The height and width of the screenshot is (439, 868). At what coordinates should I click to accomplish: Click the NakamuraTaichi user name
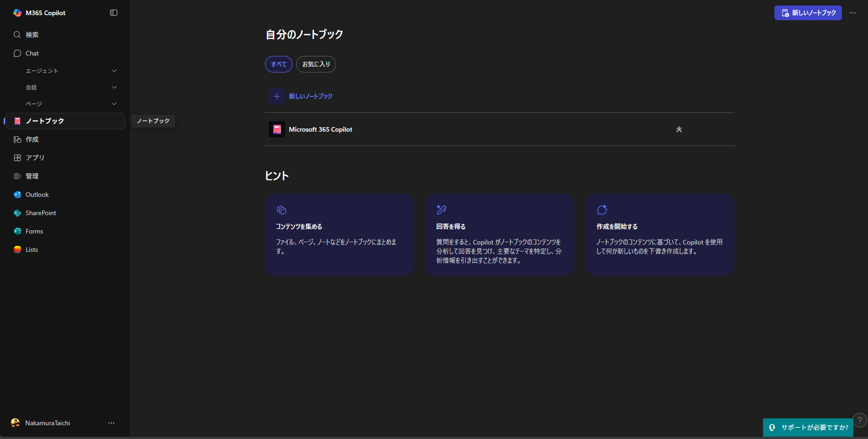(x=48, y=423)
